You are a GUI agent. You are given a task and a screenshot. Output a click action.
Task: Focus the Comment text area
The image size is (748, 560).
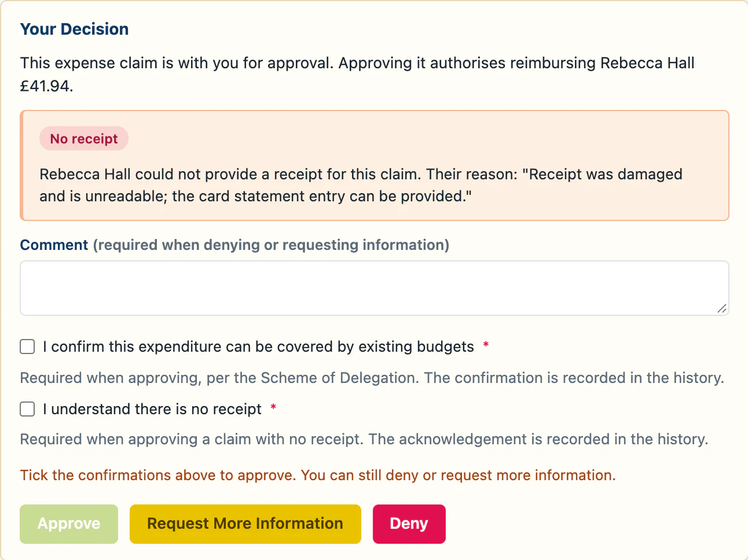375,288
